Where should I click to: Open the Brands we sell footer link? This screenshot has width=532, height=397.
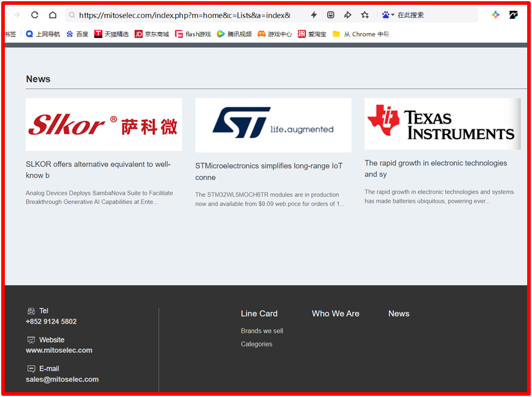point(261,331)
